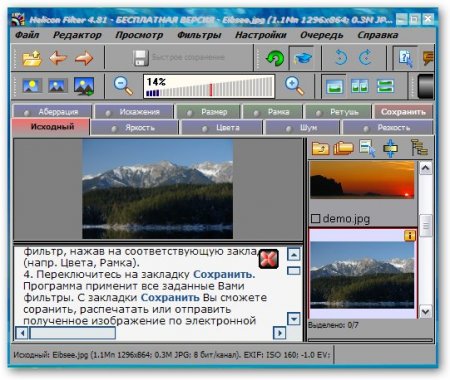This screenshot has height=380, width=450.
Task: Choose the horizontal split layout icon
Action: point(385,86)
